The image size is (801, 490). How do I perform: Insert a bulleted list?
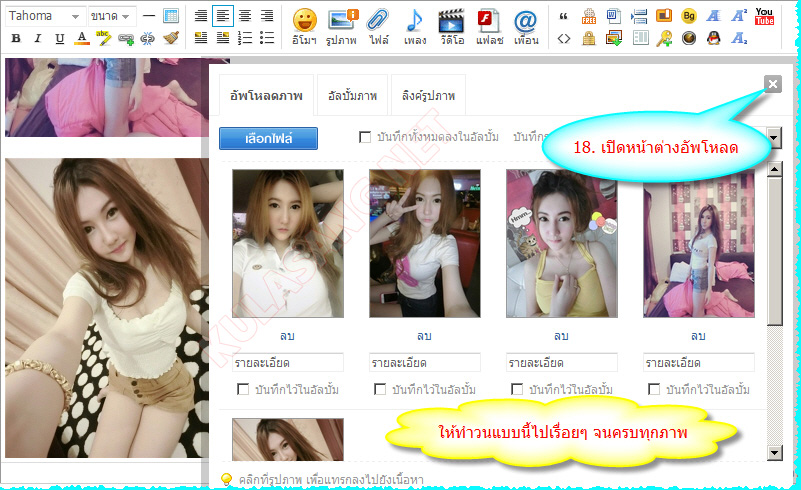point(267,38)
